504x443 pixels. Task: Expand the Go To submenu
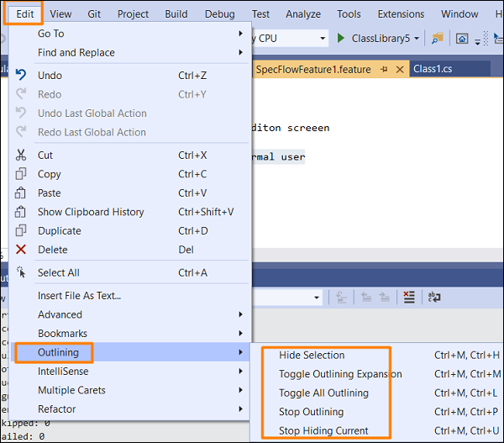click(x=240, y=34)
